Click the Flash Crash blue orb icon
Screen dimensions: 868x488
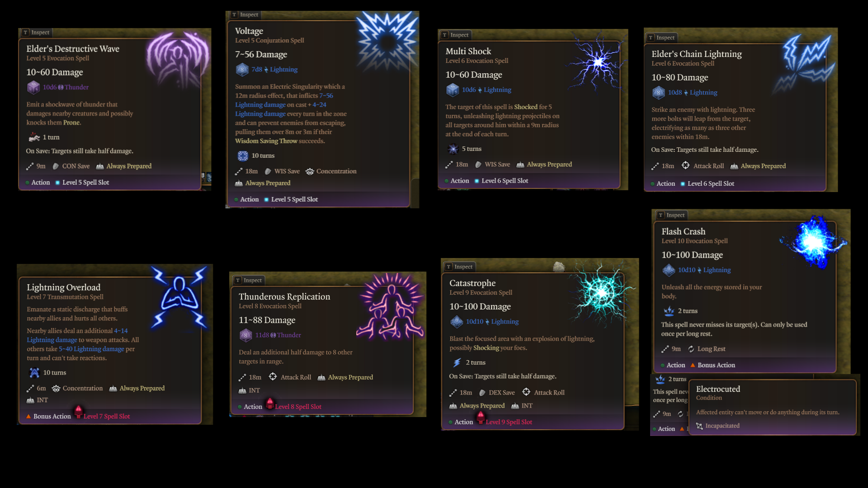tap(814, 242)
